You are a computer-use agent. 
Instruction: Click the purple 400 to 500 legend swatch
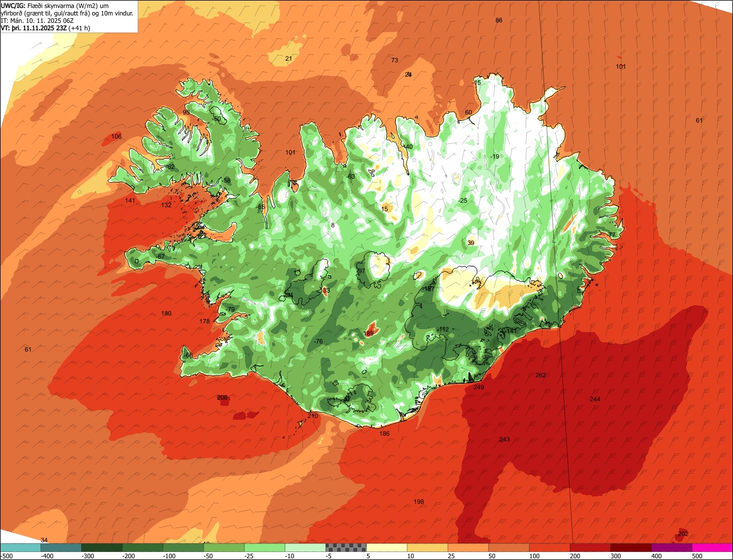pos(672,547)
